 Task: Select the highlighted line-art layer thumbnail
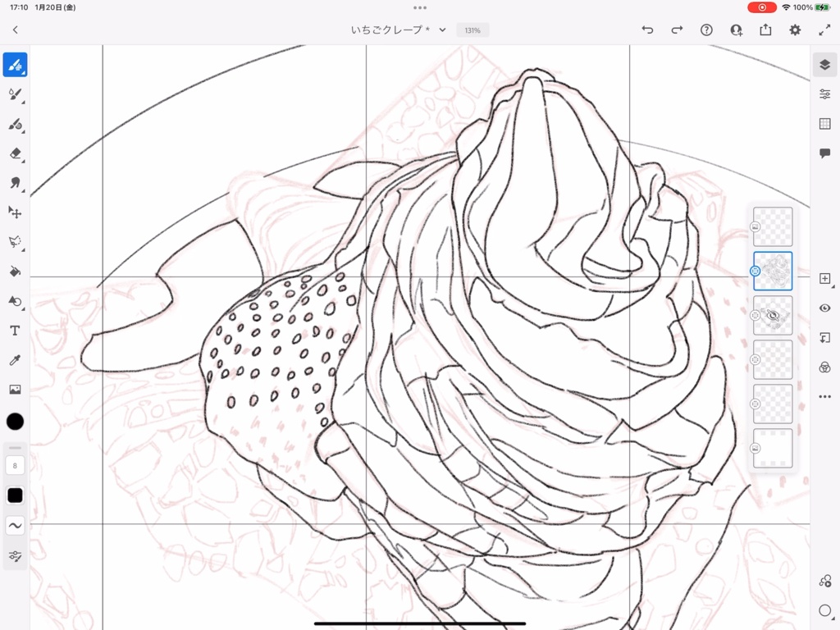(x=773, y=271)
